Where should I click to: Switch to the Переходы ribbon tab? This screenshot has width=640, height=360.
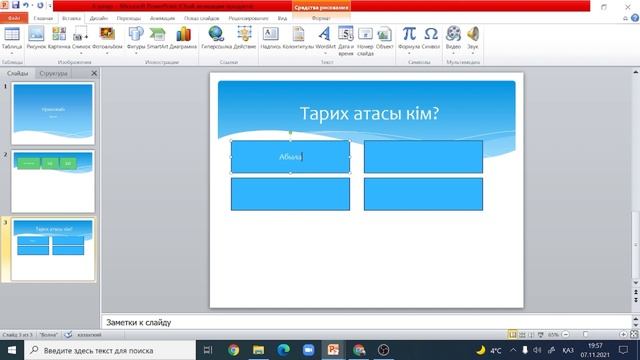click(129, 18)
